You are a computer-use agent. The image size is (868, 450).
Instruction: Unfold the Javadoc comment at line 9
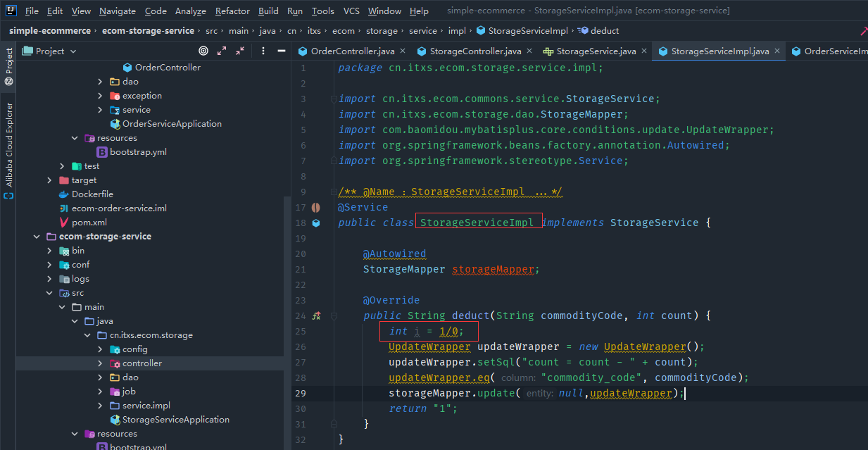[x=334, y=192]
